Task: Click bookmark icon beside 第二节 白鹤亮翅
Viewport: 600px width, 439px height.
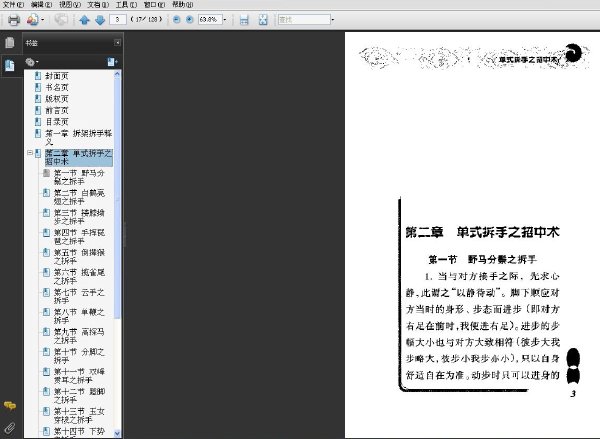Action: 46,193
